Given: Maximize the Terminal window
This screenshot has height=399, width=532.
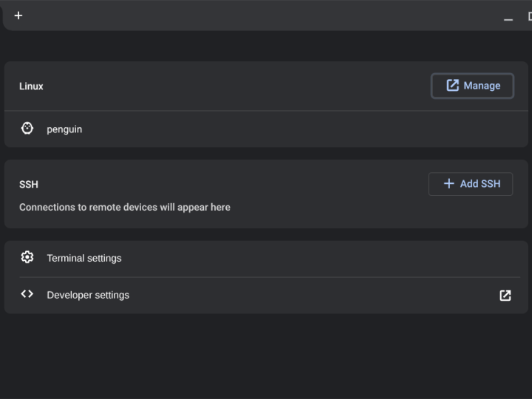Looking at the screenshot, I should pos(529,16).
